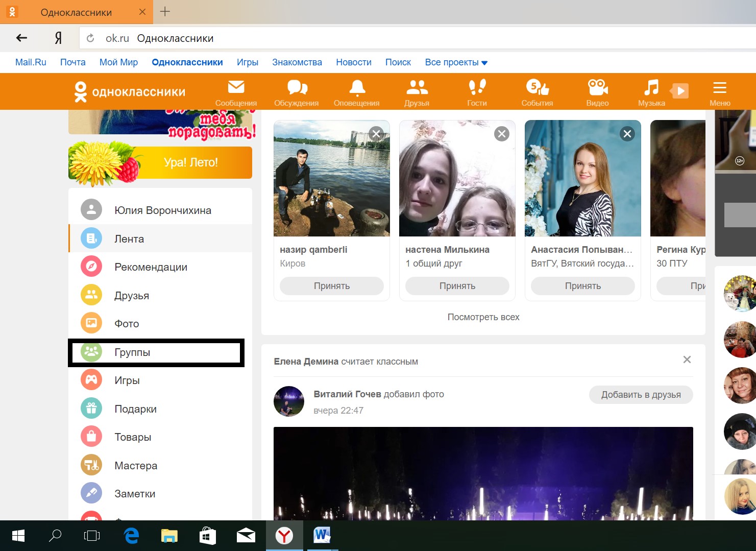The image size is (756, 551).
Task: Click browser back arrow
Action: pos(21,38)
